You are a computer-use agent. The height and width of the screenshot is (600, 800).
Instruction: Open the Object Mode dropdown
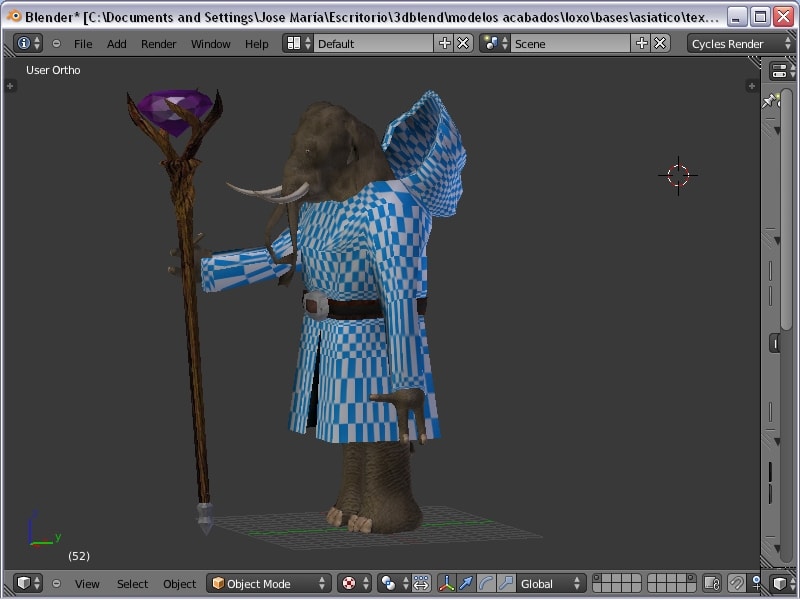[x=268, y=583]
